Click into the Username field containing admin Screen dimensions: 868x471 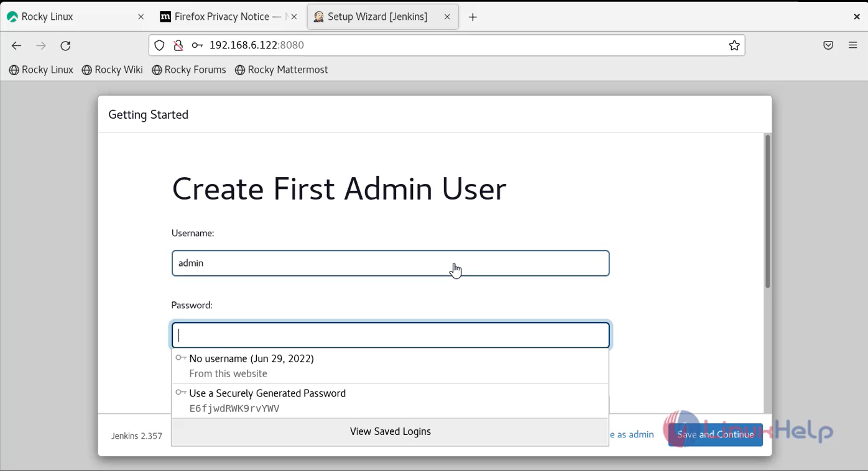[390, 263]
